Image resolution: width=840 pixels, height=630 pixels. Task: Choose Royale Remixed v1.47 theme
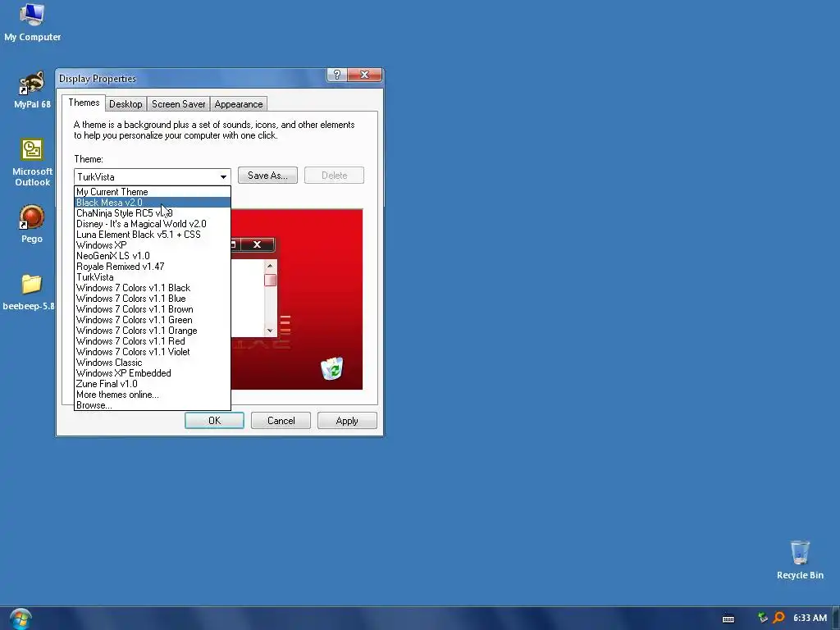coord(152,267)
